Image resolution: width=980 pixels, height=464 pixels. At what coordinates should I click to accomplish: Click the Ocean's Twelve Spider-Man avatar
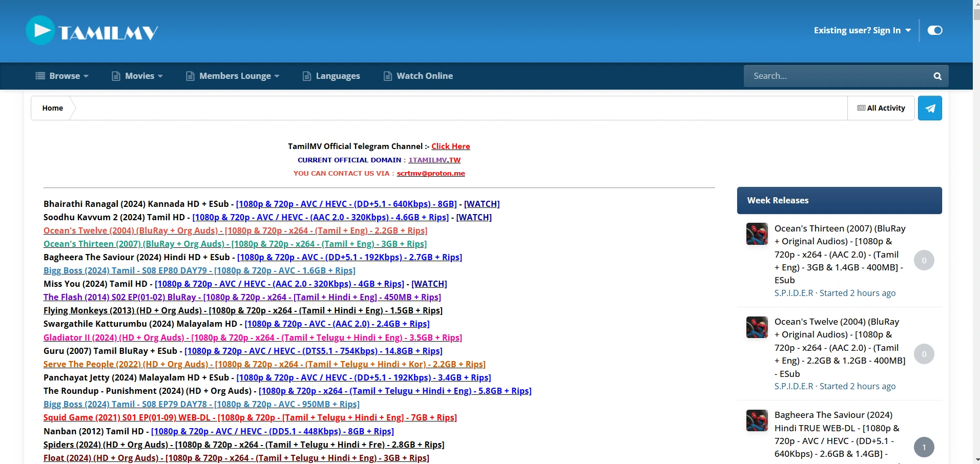(757, 327)
